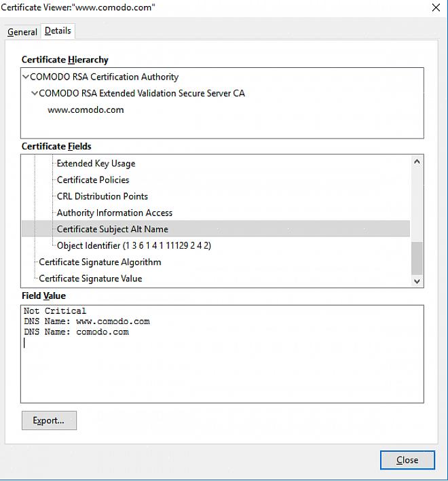Select CRL Distribution Points field
448x481 pixels.
point(102,196)
